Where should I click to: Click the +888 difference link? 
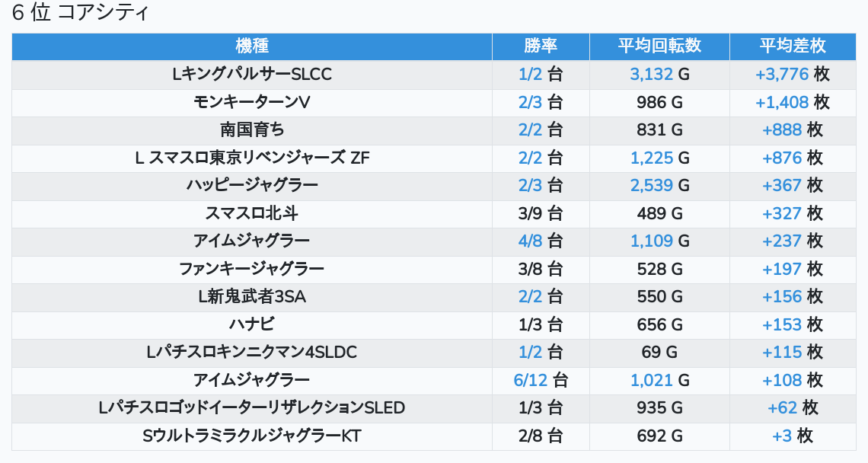tap(782, 130)
